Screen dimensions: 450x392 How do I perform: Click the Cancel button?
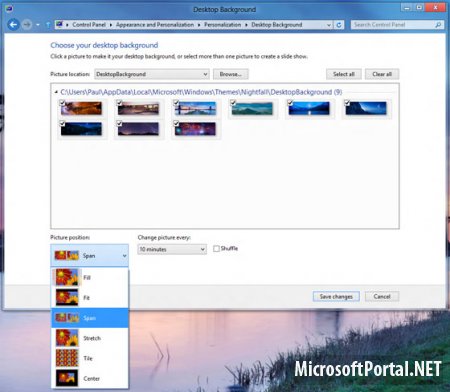point(382,296)
